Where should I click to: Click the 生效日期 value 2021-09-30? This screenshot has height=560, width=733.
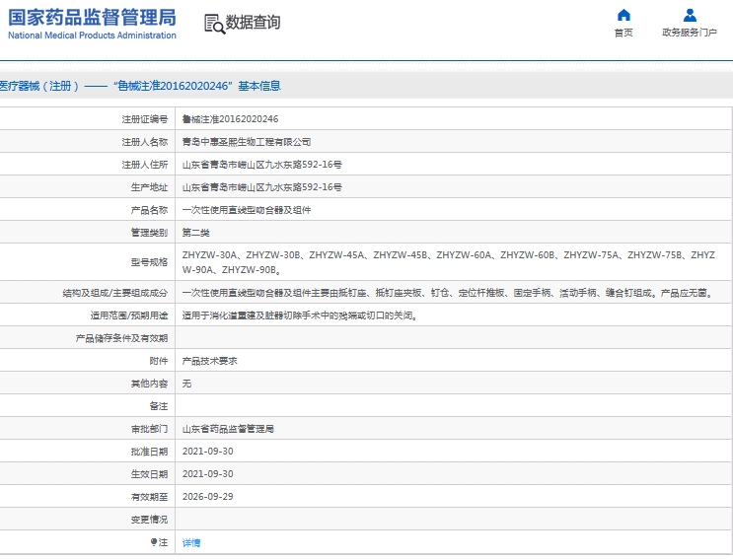(x=207, y=474)
